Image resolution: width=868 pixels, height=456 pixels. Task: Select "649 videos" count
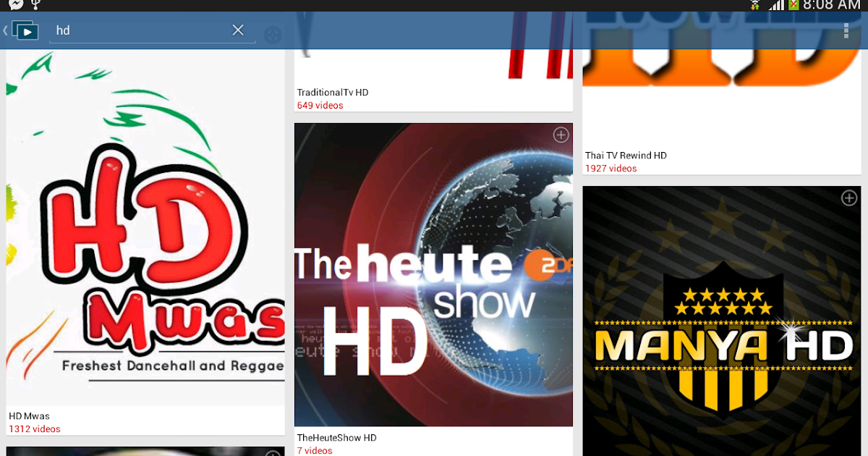click(x=320, y=106)
